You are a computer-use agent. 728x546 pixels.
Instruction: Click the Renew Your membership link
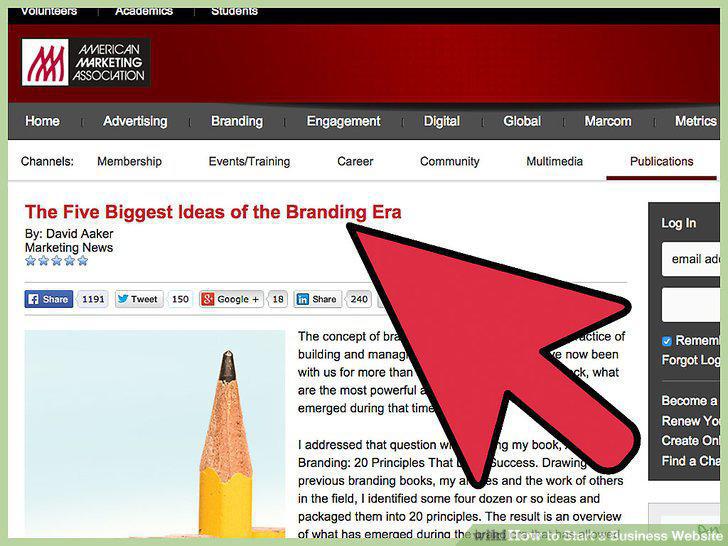point(690,421)
